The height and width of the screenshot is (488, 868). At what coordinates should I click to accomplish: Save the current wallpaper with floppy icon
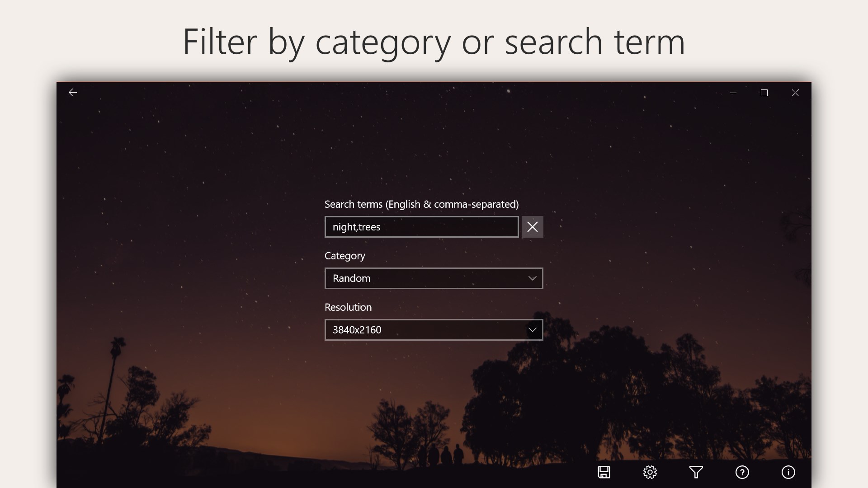pyautogui.click(x=604, y=472)
